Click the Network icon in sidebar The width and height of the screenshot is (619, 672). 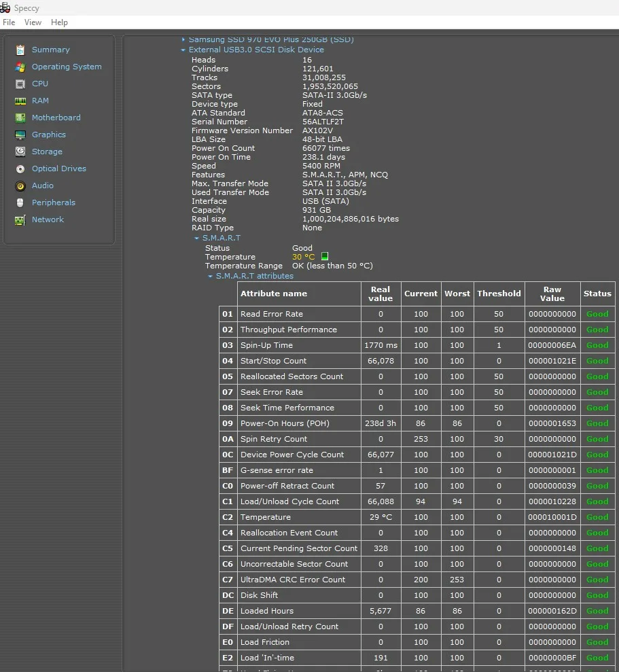[x=20, y=220]
